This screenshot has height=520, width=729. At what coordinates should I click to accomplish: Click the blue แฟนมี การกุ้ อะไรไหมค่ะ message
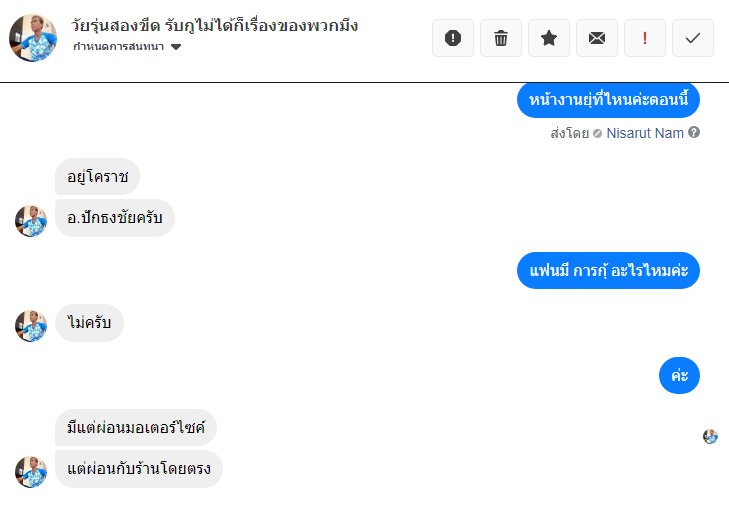608,270
